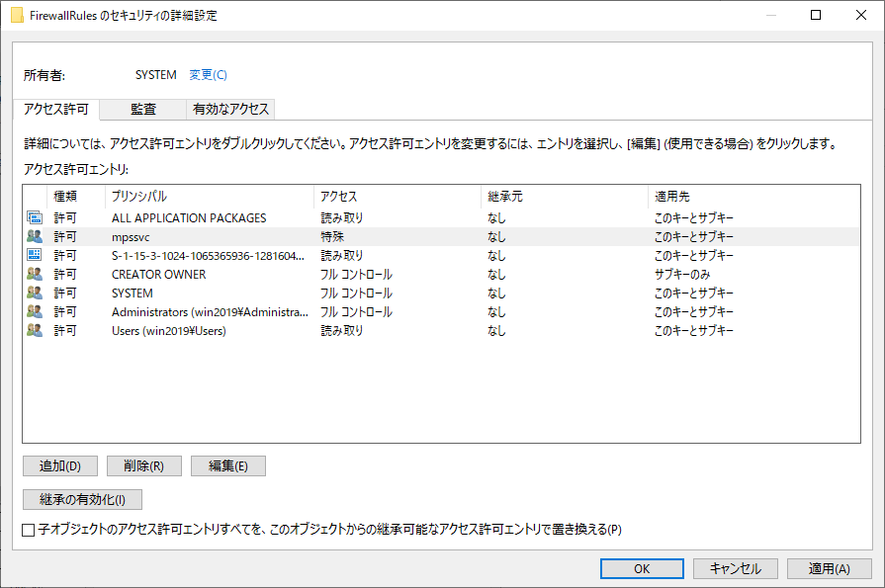The height and width of the screenshot is (588, 885).
Task: Click the 削除(R) button
Action: point(144,466)
